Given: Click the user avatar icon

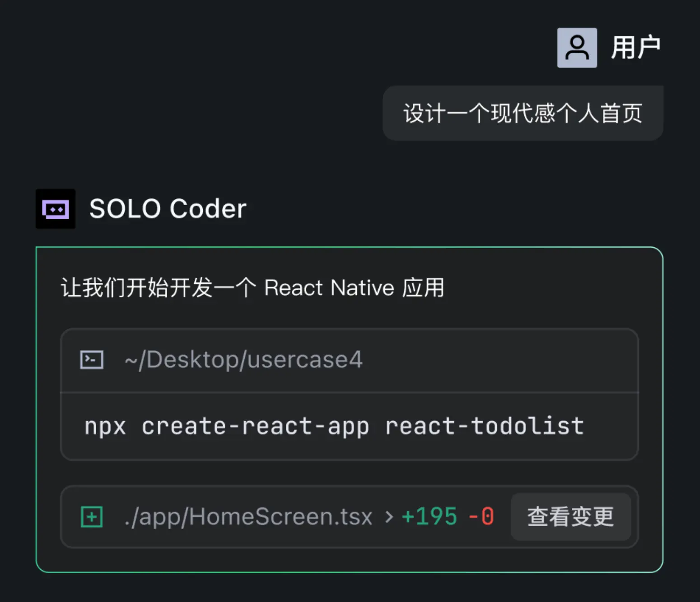Looking at the screenshot, I should [577, 48].
